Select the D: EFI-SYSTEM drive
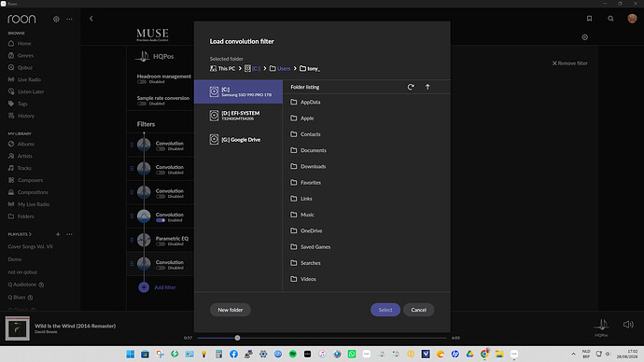Viewport: 644px width, 362px height. (x=238, y=116)
